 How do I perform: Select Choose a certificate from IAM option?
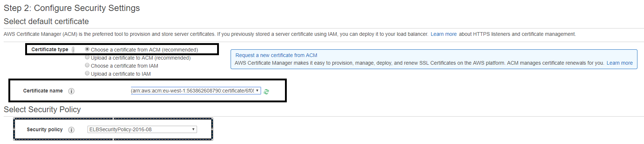pyautogui.click(x=87, y=65)
